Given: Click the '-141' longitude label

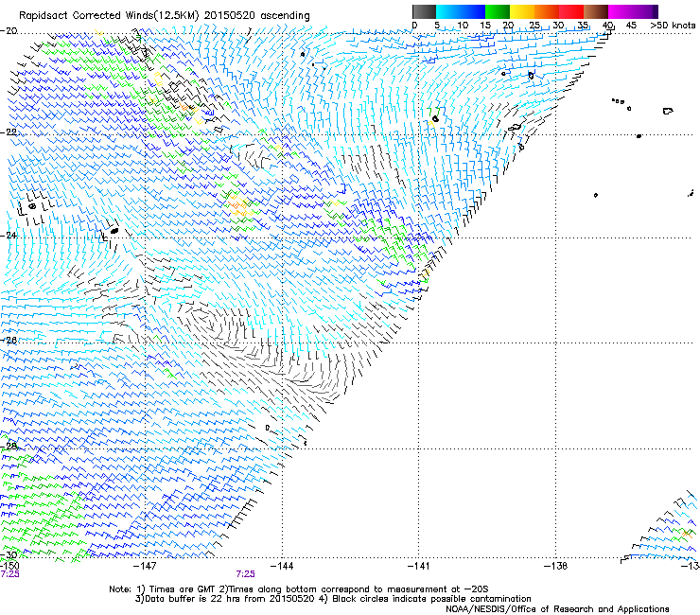Looking at the screenshot, I should [x=419, y=567].
